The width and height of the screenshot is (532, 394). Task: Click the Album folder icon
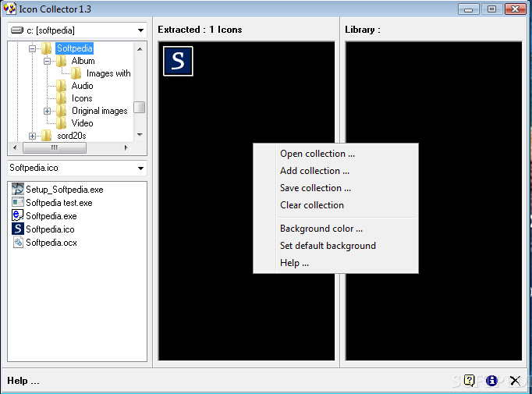click(61, 61)
